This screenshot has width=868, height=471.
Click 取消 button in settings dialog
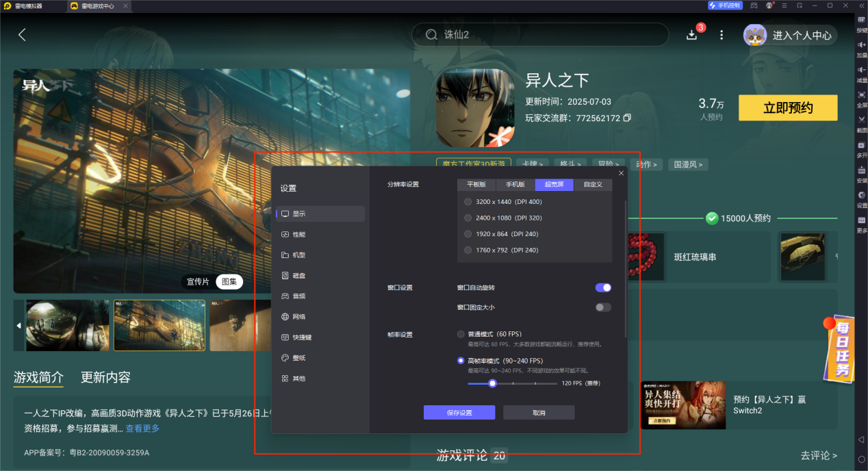pyautogui.click(x=539, y=413)
